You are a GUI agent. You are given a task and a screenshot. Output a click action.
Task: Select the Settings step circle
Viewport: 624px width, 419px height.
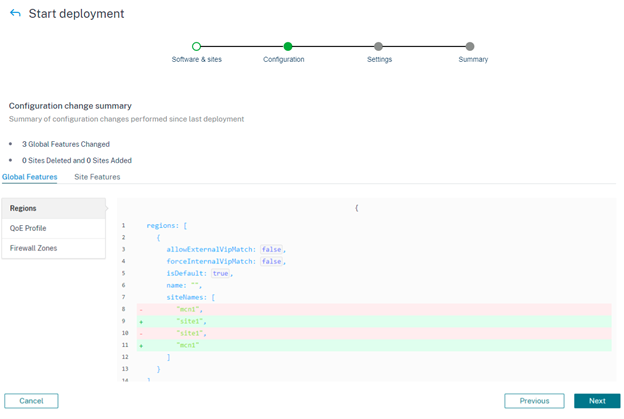[378, 46]
